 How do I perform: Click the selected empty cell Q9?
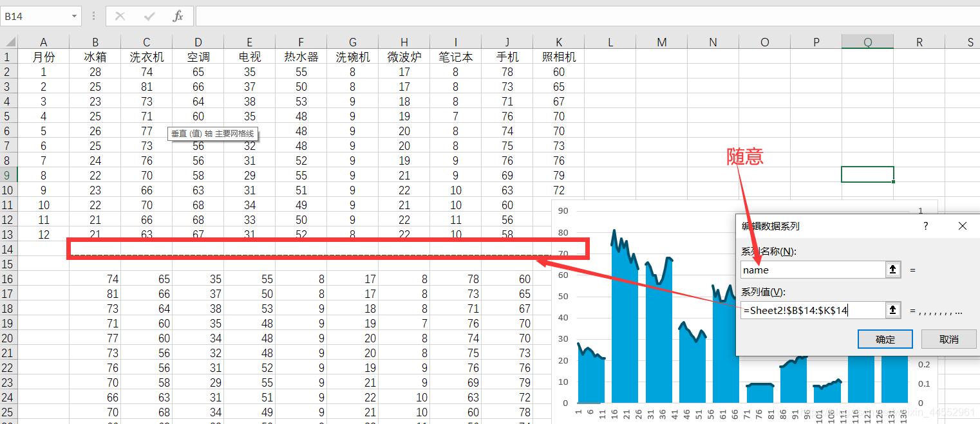868,174
